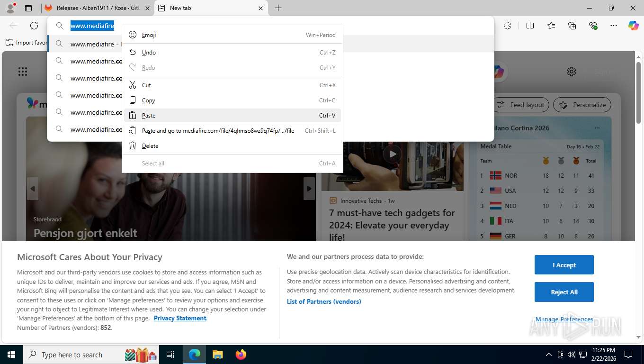The image size is (644, 364).
Task: Open Settings and more ellipsis menu
Action: [614, 26]
